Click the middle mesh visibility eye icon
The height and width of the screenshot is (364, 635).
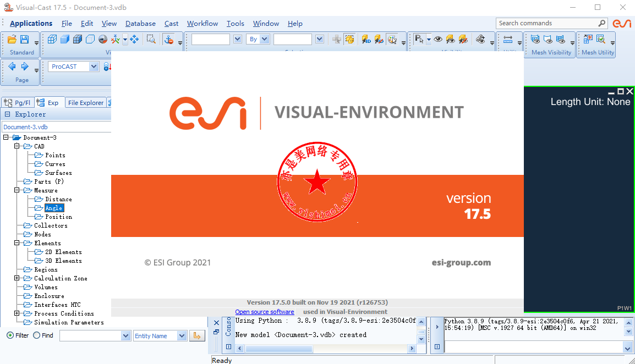pyautogui.click(x=548, y=39)
